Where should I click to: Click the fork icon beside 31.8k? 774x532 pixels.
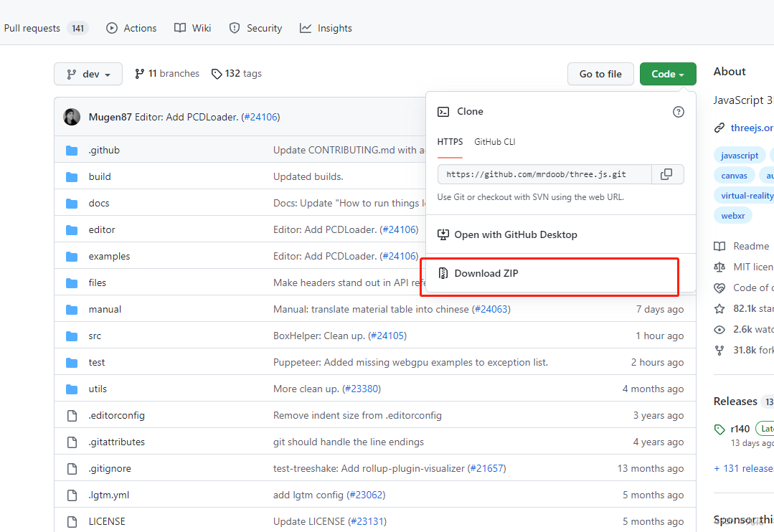719,351
